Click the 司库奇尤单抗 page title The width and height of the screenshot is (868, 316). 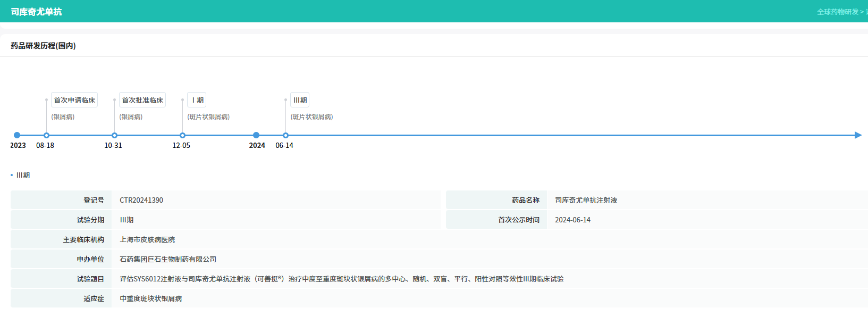[36, 12]
